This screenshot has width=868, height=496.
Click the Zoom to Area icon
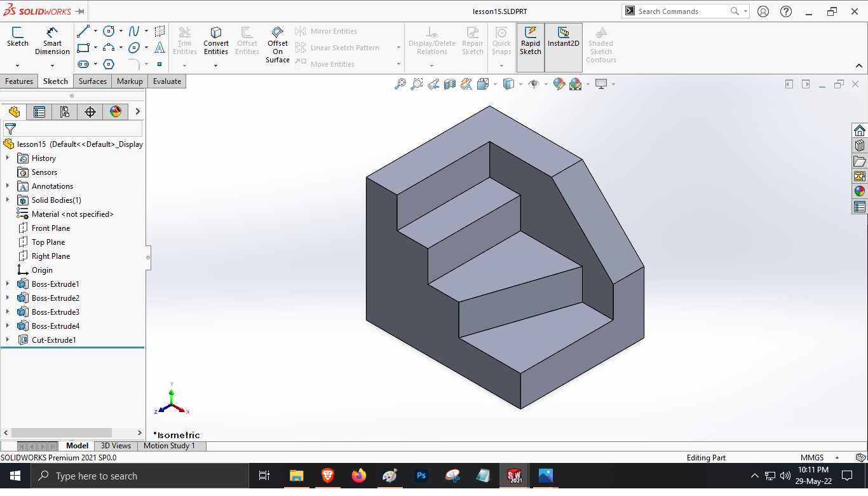coord(416,84)
